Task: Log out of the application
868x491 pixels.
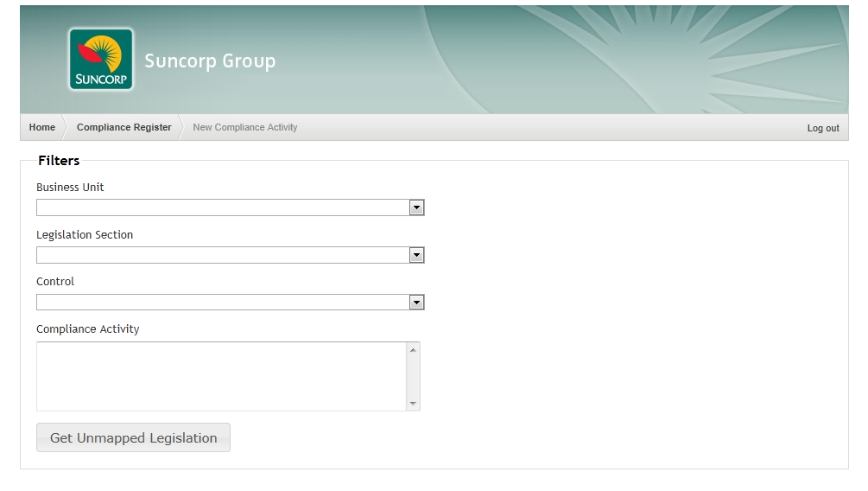Action: pyautogui.click(x=822, y=128)
